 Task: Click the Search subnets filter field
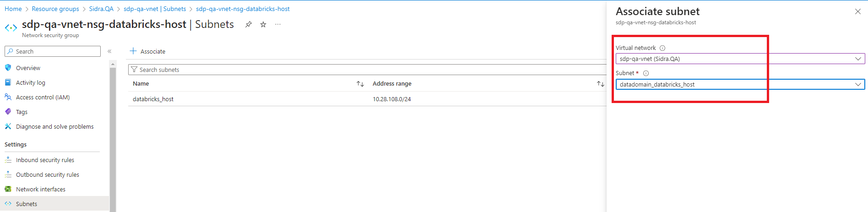click(x=366, y=70)
